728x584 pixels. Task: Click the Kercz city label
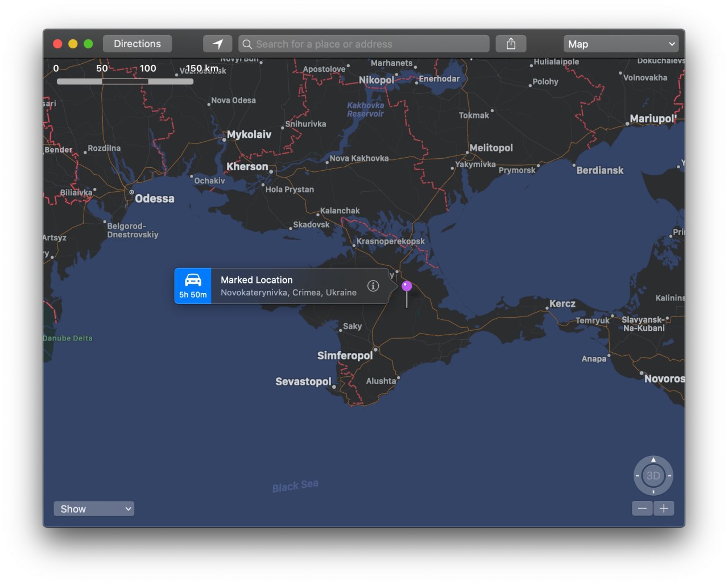(x=562, y=304)
